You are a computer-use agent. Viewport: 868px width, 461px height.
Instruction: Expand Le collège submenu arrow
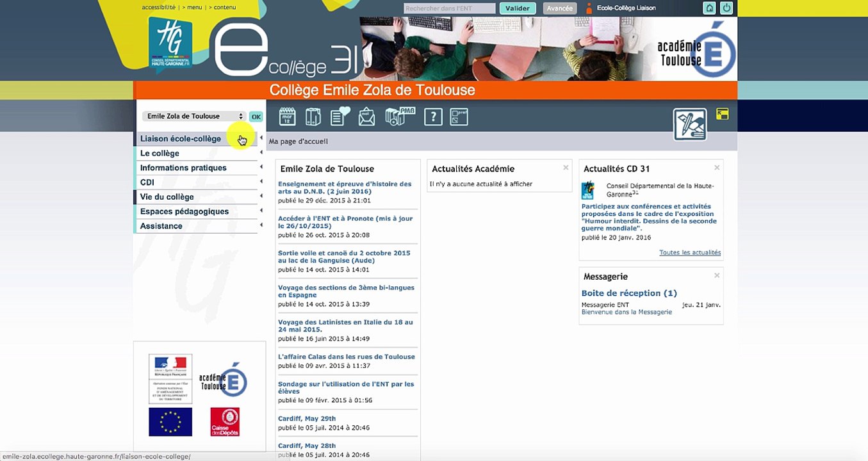261,153
